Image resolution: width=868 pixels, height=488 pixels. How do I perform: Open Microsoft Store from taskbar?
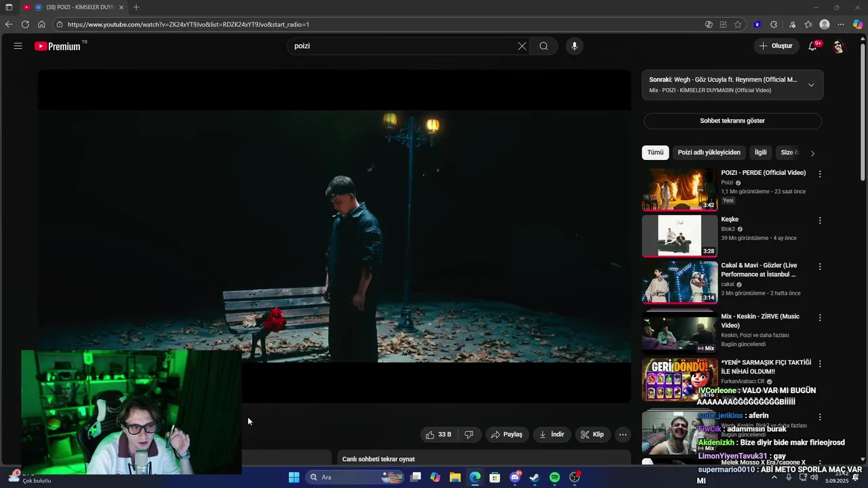tap(495, 477)
